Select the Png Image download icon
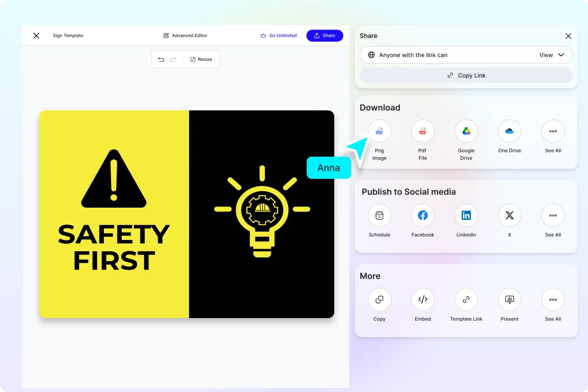 [379, 131]
